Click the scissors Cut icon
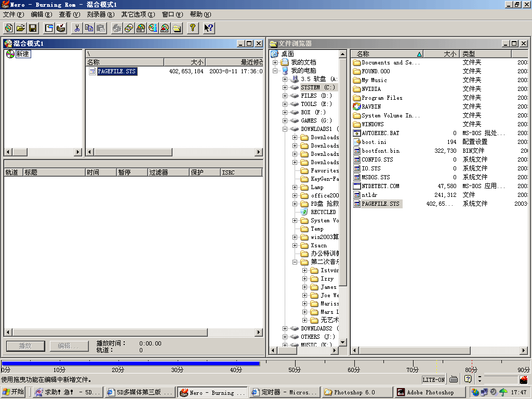 [77, 28]
